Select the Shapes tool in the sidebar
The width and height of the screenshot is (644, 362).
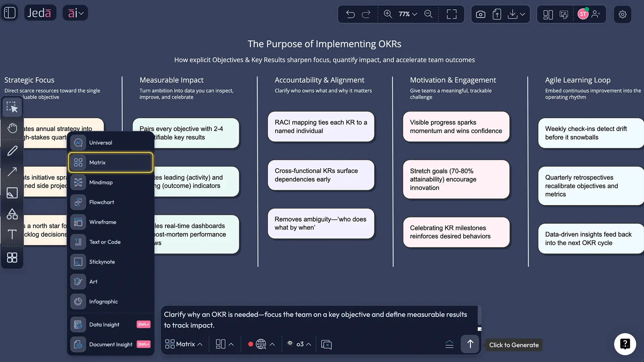pyautogui.click(x=12, y=214)
